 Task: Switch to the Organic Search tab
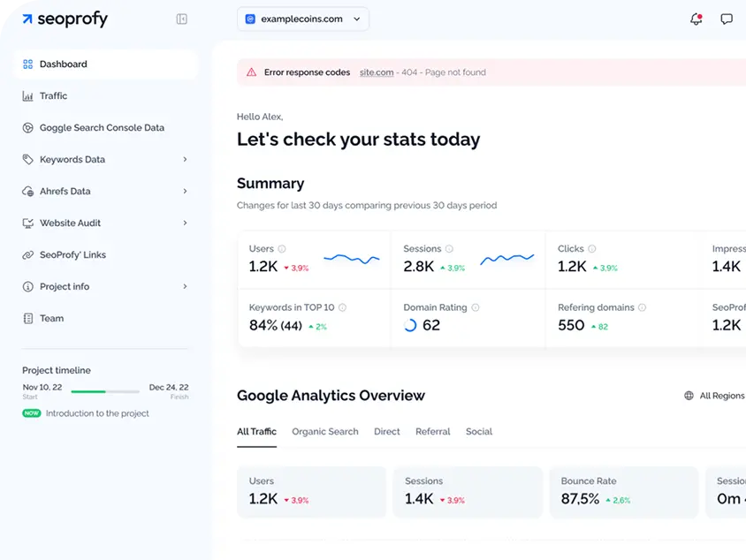click(x=325, y=432)
